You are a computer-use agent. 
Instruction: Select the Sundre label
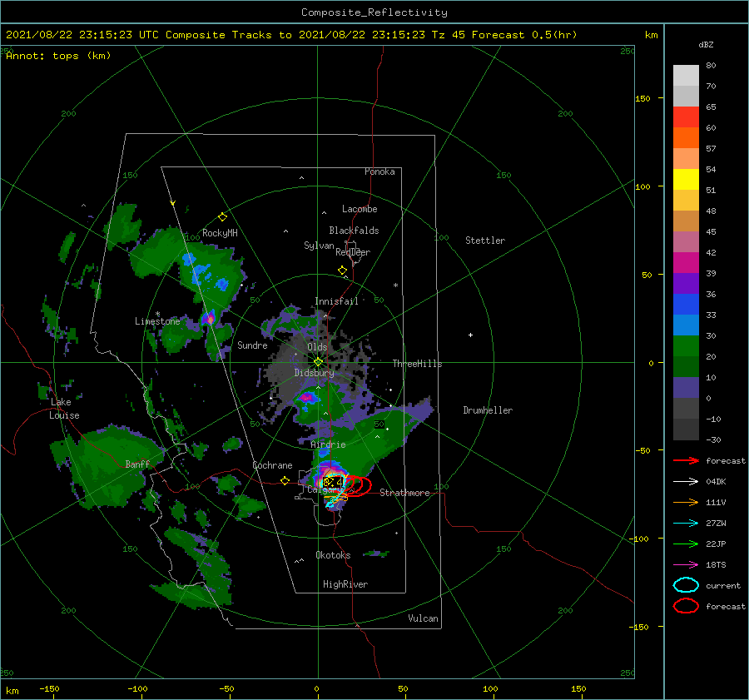point(252,345)
